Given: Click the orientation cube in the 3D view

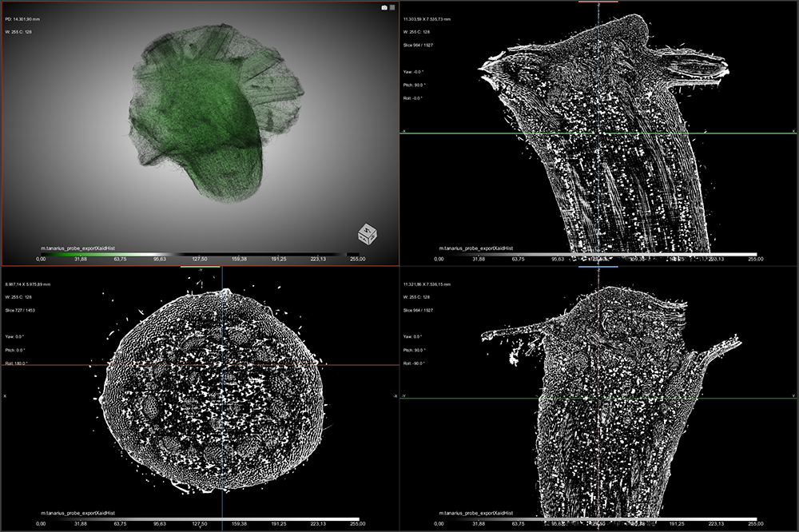Looking at the screenshot, I should (x=368, y=234).
